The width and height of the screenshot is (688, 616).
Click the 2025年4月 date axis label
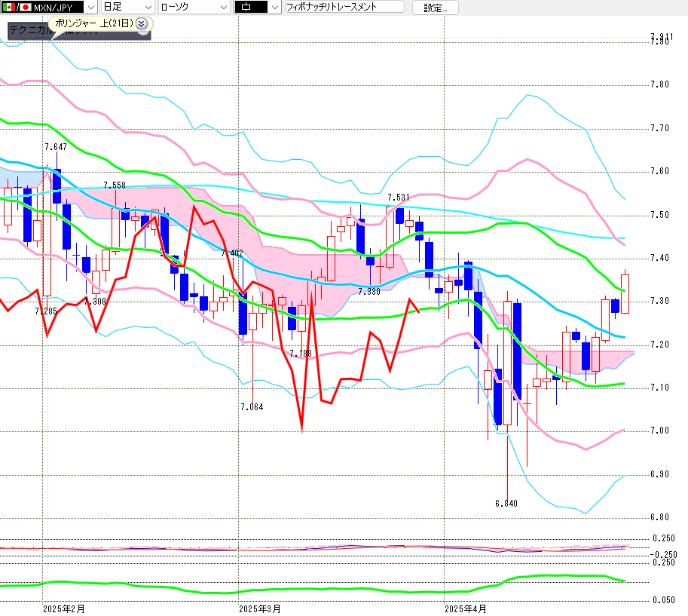pyautogui.click(x=466, y=609)
